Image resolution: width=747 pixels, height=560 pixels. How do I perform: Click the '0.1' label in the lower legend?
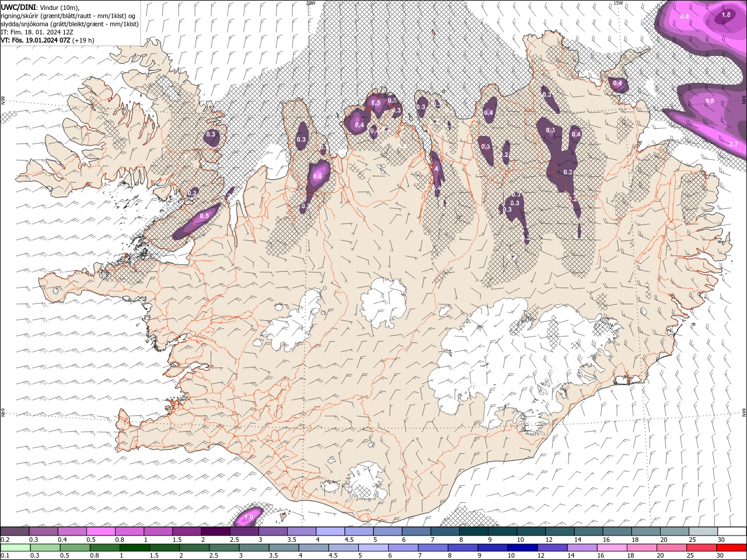5,556
